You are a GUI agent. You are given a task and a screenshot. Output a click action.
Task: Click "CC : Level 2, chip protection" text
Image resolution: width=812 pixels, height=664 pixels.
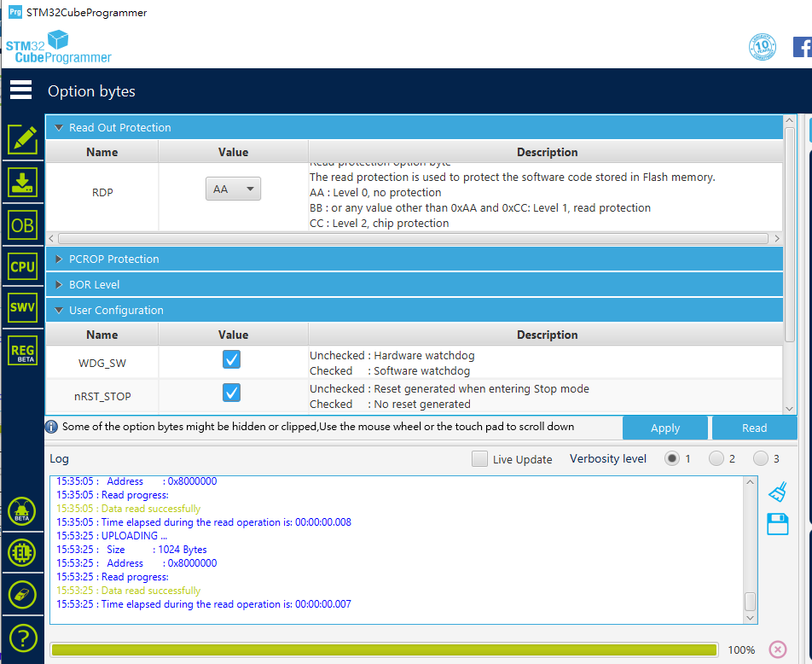click(x=379, y=223)
